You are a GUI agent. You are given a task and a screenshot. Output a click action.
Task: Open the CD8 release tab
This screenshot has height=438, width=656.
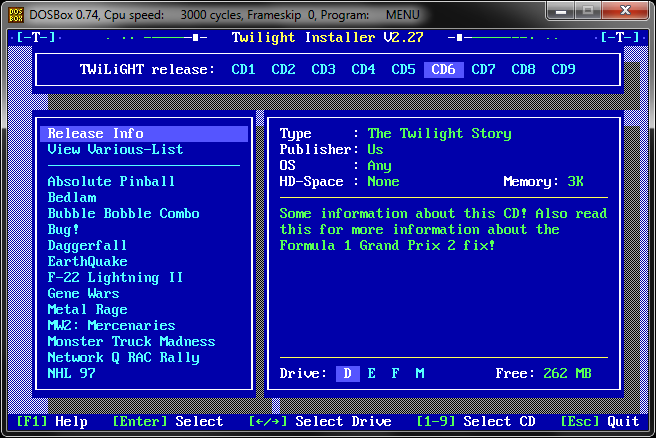point(523,69)
